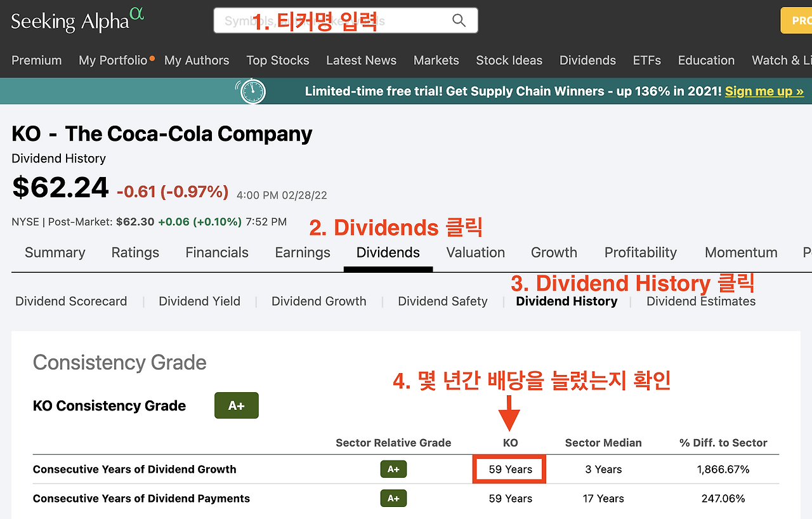Click the 1,866.67% difference value
Image resolution: width=812 pixels, height=519 pixels.
click(x=723, y=470)
